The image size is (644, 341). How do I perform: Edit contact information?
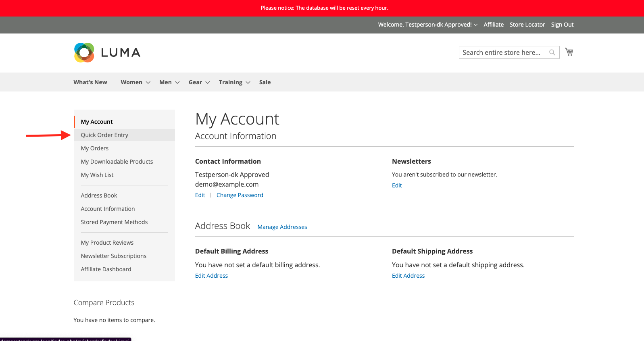200,195
